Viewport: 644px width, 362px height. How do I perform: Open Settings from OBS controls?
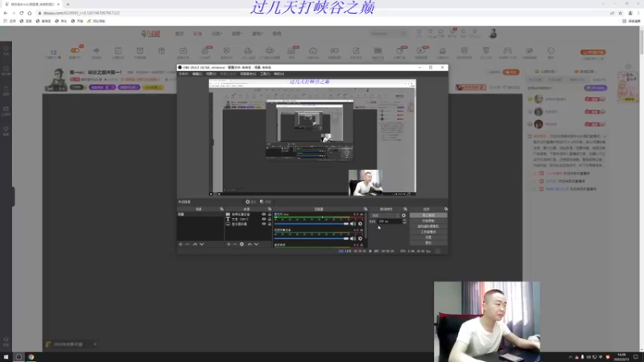click(428, 237)
